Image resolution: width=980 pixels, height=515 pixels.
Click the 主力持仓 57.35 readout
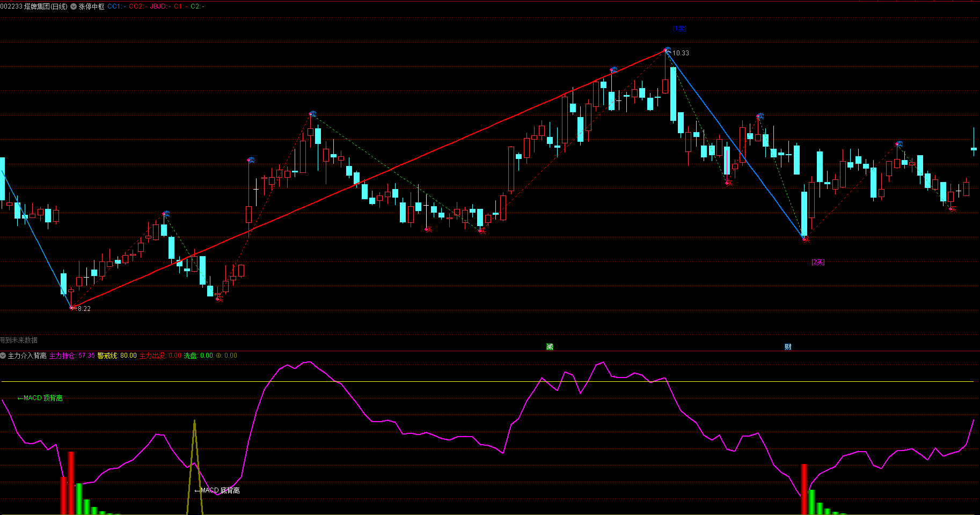click(x=72, y=356)
